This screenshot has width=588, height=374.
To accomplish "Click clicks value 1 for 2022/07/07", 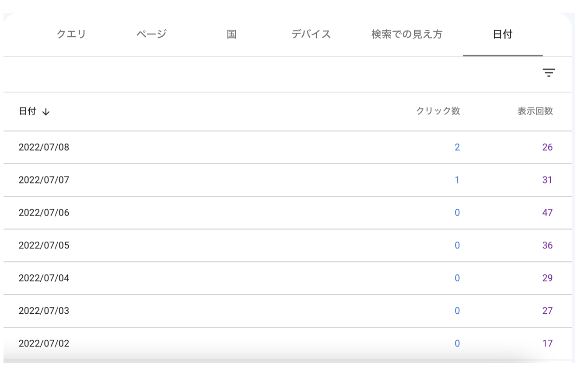I will (x=457, y=180).
